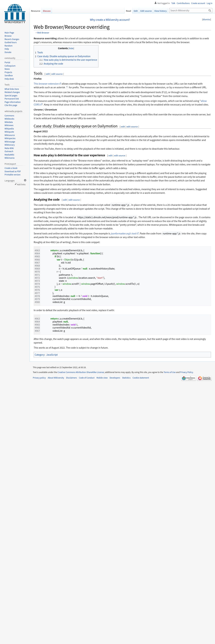215x644 pixels.
Task: Open Contributions link in header
Action: [x=183, y=3]
